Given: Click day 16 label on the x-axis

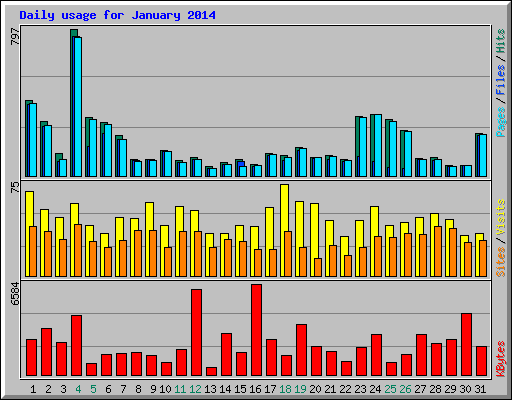Looking at the screenshot, I should (x=255, y=389).
